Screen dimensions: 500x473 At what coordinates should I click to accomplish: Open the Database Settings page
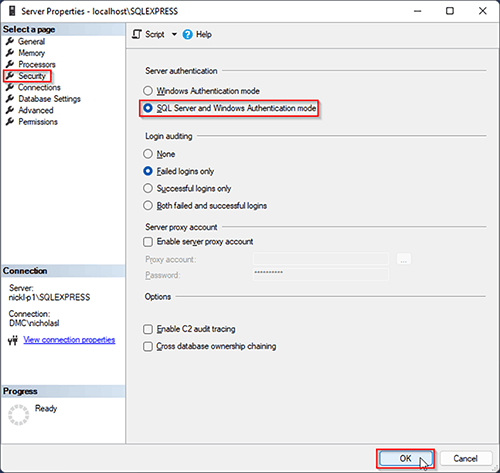[x=49, y=99]
